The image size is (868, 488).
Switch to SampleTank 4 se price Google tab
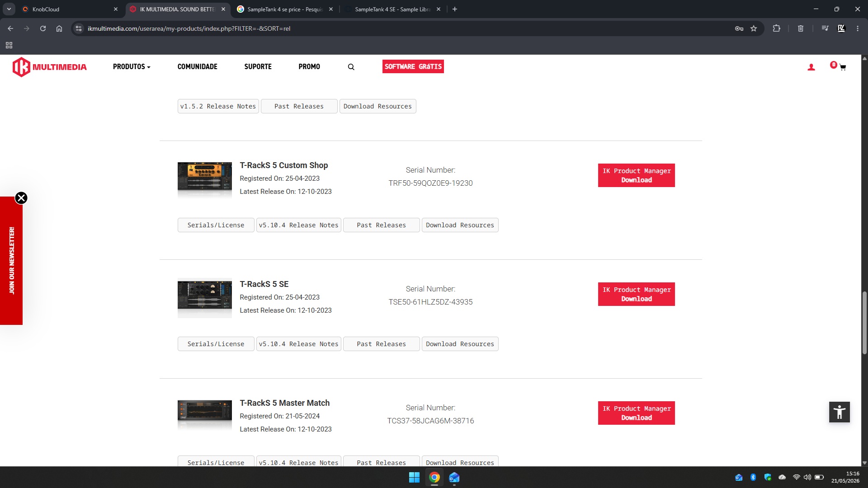[285, 9]
